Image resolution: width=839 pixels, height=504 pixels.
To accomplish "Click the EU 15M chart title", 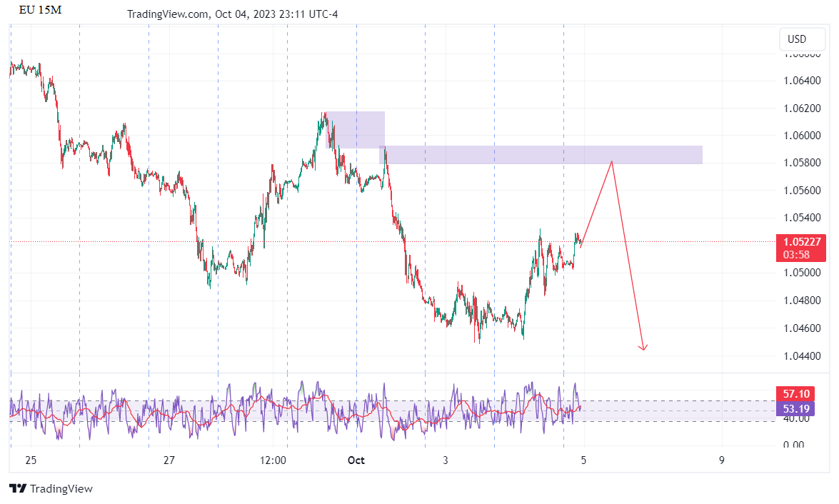I will [40, 10].
